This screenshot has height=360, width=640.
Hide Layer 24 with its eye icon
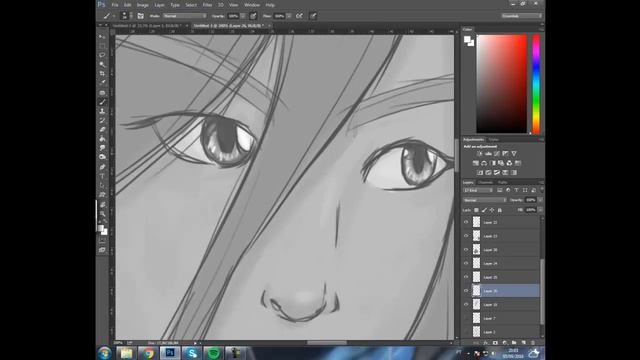click(466, 263)
